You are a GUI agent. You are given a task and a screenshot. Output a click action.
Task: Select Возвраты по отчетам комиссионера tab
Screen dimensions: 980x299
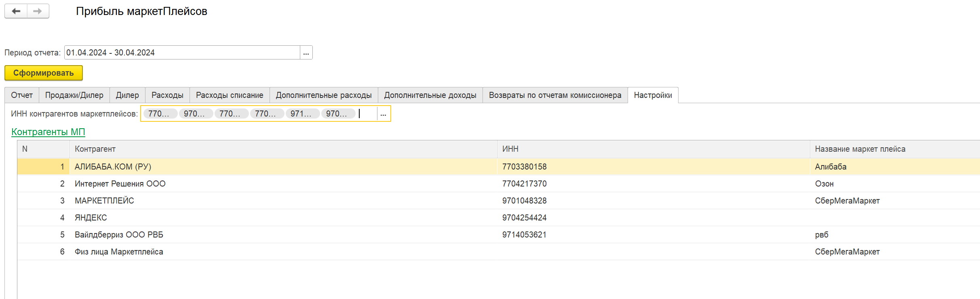[x=555, y=95]
